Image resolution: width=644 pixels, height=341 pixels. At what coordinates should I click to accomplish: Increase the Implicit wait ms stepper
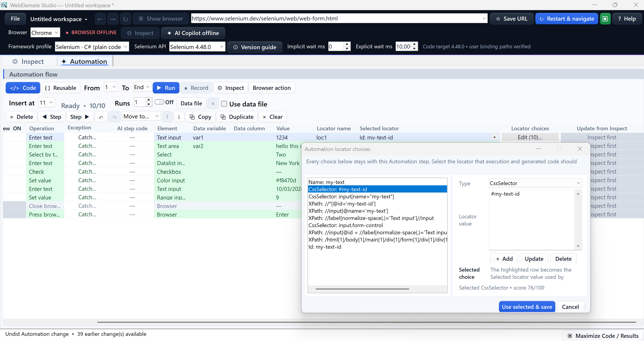(x=347, y=44)
